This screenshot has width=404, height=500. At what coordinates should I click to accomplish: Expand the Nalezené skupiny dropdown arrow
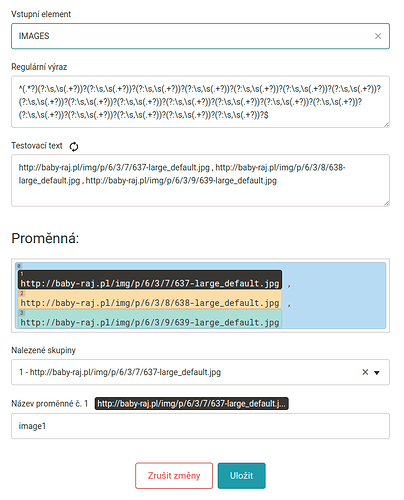tap(377, 373)
